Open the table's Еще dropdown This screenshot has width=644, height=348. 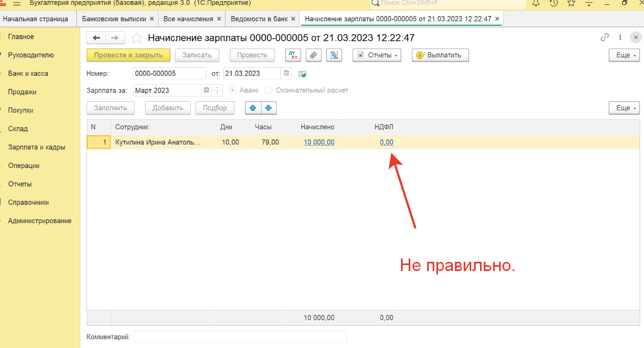pyautogui.click(x=623, y=108)
